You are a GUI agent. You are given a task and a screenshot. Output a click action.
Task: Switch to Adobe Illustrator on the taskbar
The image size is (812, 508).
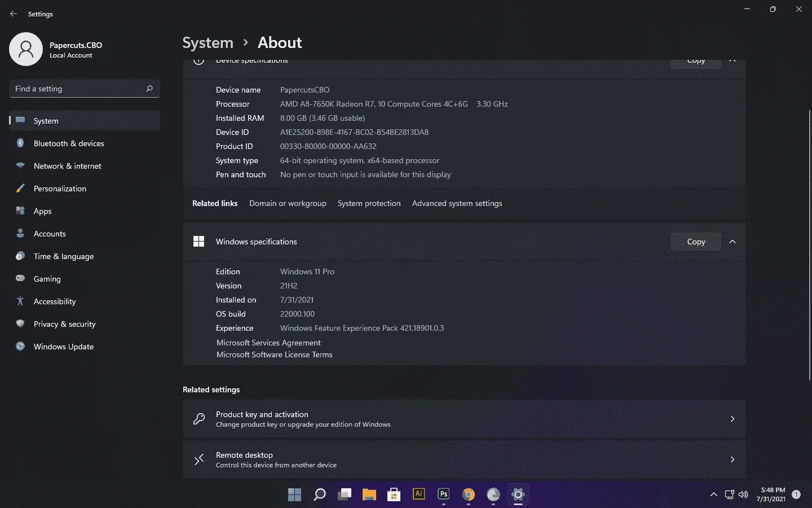(x=419, y=494)
